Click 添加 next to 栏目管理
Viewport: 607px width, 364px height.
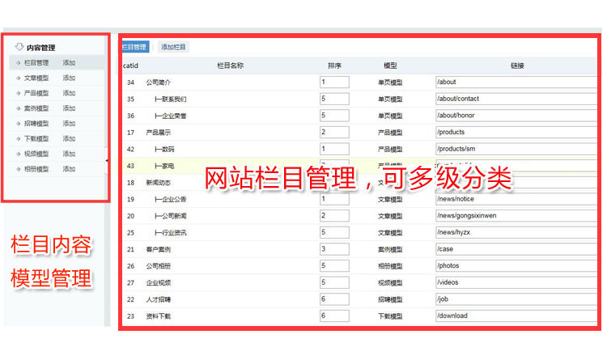[x=69, y=62]
